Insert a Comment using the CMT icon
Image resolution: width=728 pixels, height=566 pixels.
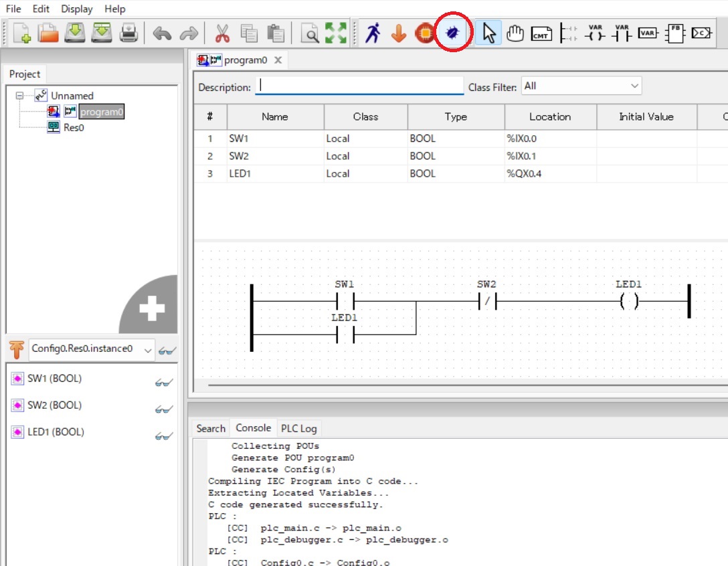point(541,32)
